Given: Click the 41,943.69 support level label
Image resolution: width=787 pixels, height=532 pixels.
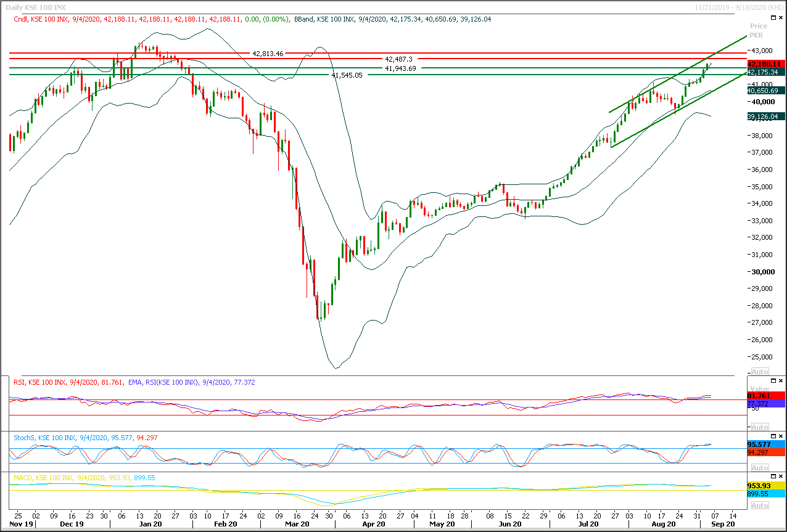Looking at the screenshot, I should 400,68.
